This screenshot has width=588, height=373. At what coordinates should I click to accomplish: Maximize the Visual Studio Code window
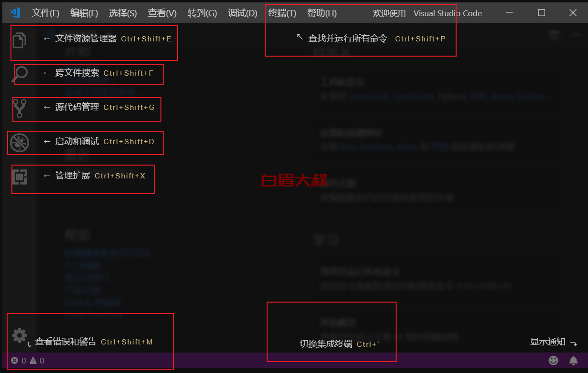tap(542, 13)
